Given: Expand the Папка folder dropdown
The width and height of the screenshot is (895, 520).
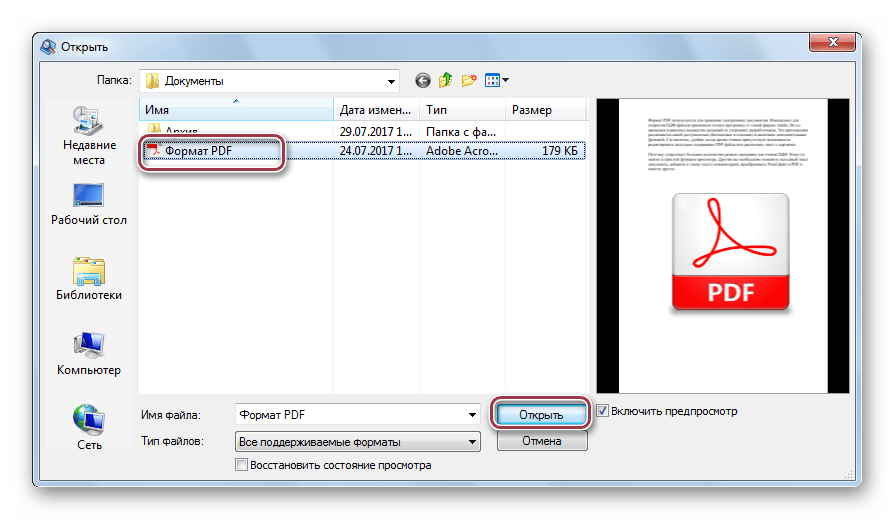Looking at the screenshot, I should coord(391,82).
